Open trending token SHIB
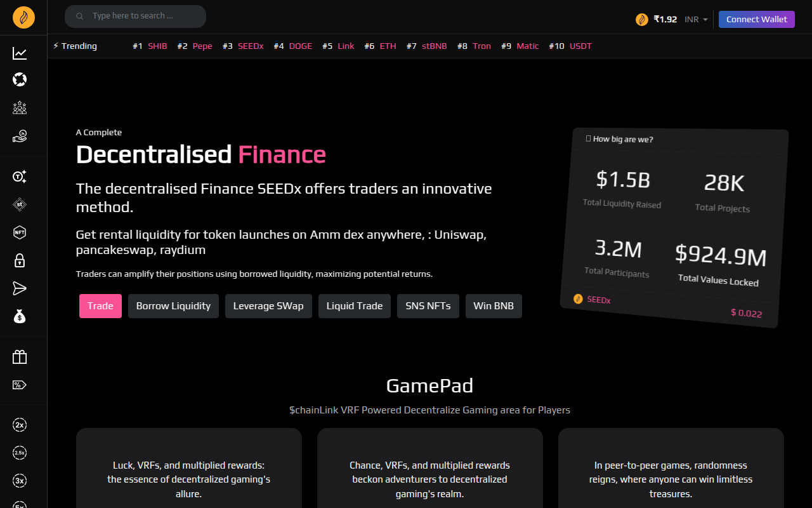 pyautogui.click(x=157, y=46)
